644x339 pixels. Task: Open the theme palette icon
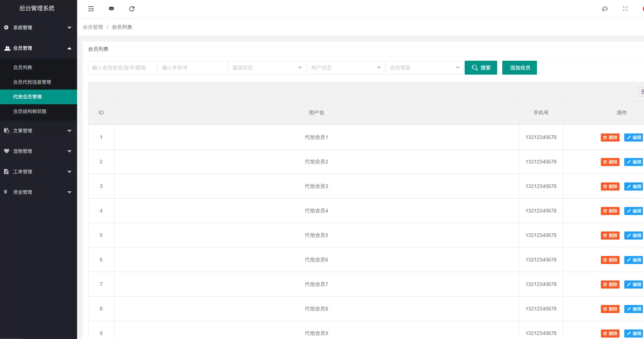pos(605,9)
